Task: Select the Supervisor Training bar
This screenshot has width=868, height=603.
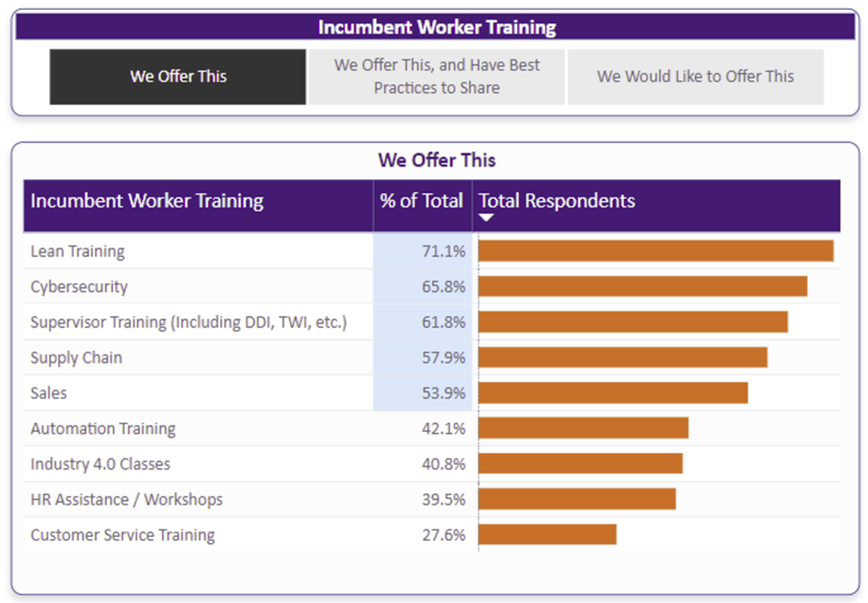Action: click(633, 322)
